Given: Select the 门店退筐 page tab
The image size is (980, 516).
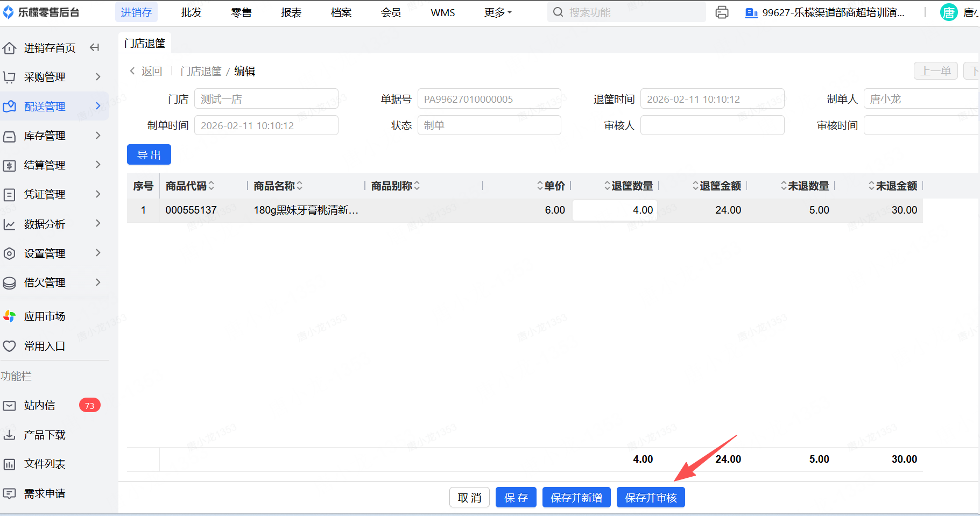Looking at the screenshot, I should (145, 43).
